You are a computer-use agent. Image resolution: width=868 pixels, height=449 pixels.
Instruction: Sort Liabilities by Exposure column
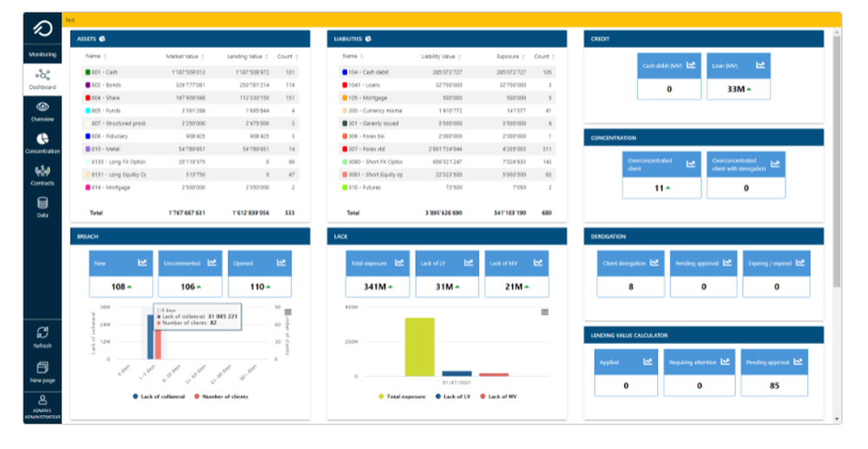(x=510, y=56)
